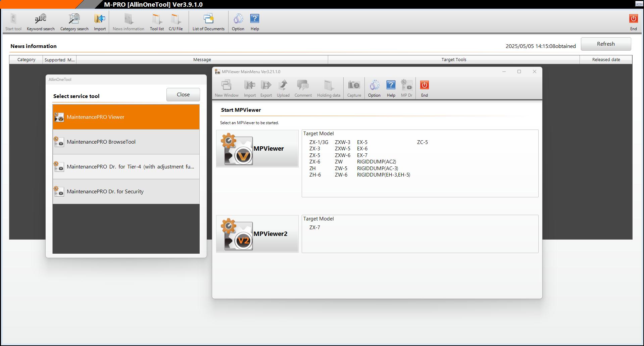Click the Released date column header
Screen dimensions: 644x346
(x=606, y=60)
